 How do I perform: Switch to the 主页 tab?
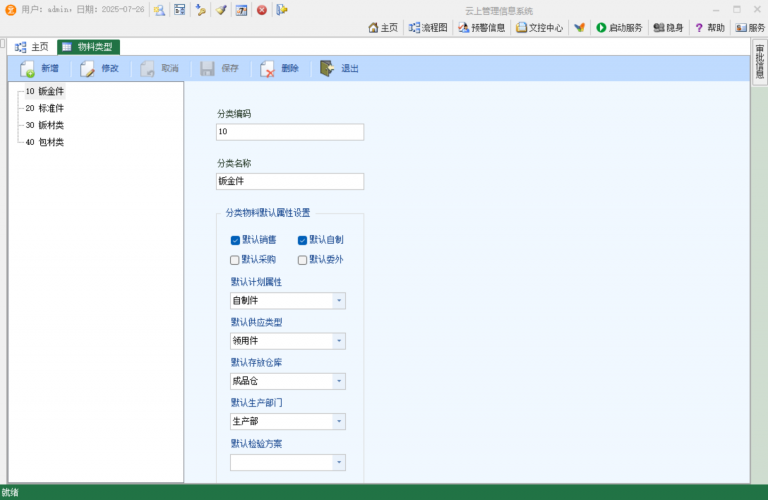[32, 47]
